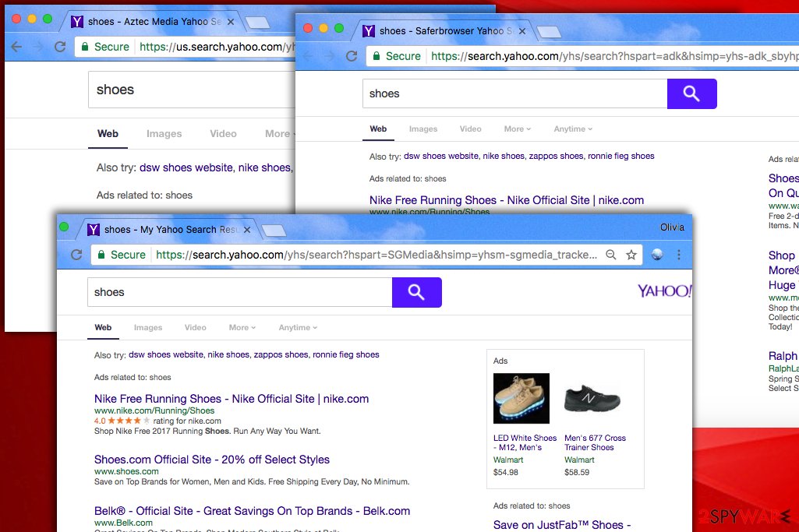Image resolution: width=799 pixels, height=532 pixels.
Task: Open Chrome three-dot menu in My Yahoo window
Action: [679, 255]
